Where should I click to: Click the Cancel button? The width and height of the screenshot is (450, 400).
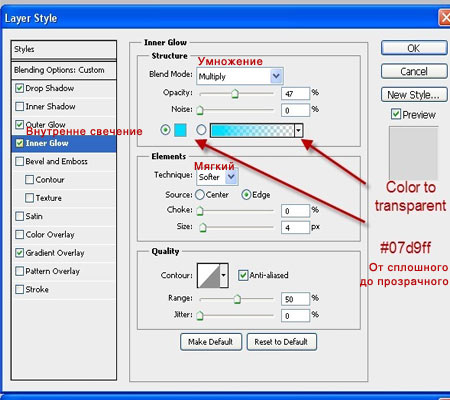tap(414, 71)
